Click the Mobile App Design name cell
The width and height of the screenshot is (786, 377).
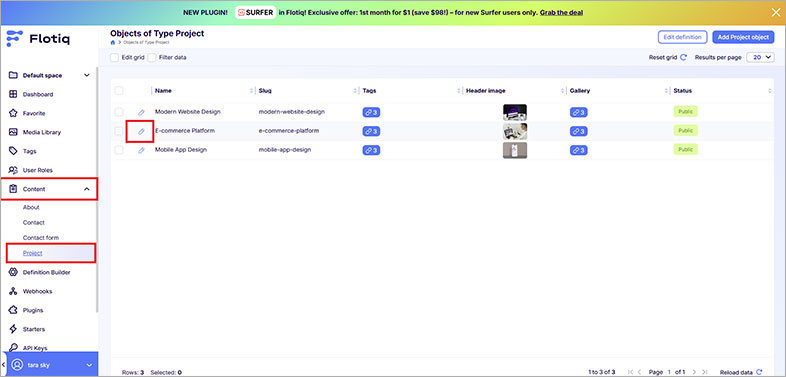pyautogui.click(x=180, y=149)
